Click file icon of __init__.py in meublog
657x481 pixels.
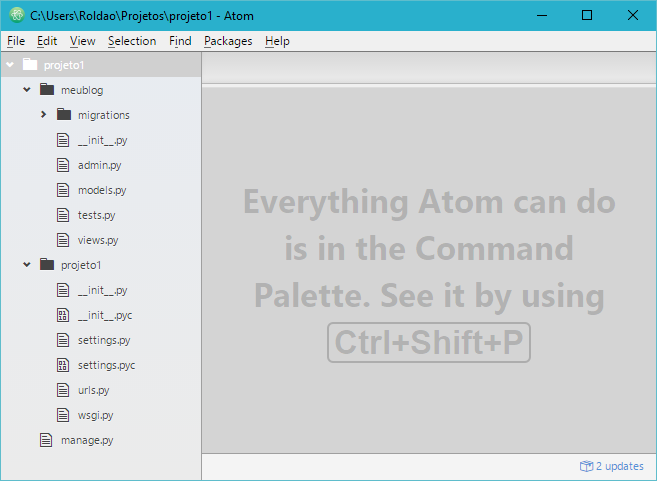pyautogui.click(x=63, y=140)
